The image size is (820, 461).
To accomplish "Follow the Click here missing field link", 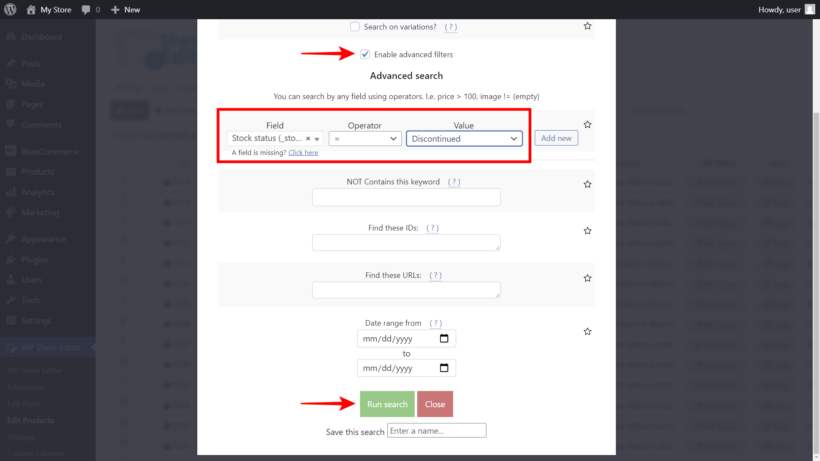I will pyautogui.click(x=303, y=153).
